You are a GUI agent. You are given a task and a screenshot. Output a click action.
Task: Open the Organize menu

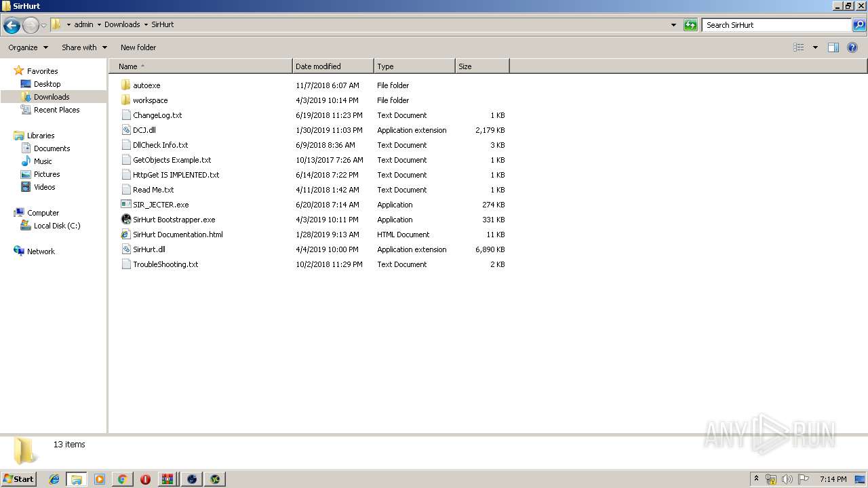coord(28,47)
